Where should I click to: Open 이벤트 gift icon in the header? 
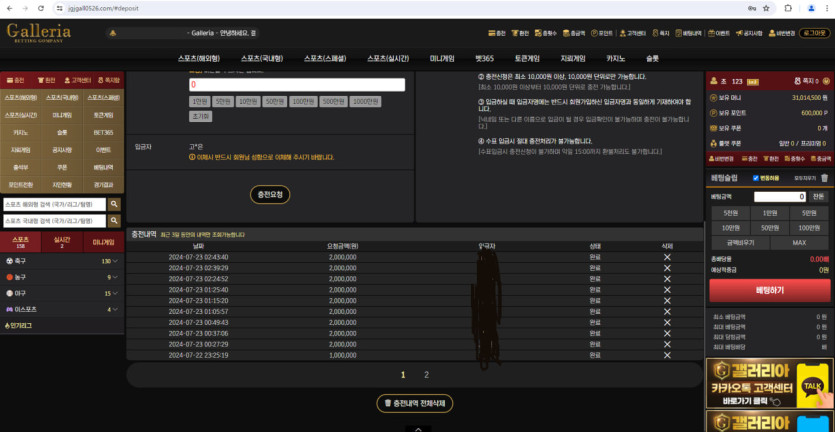coord(711,33)
